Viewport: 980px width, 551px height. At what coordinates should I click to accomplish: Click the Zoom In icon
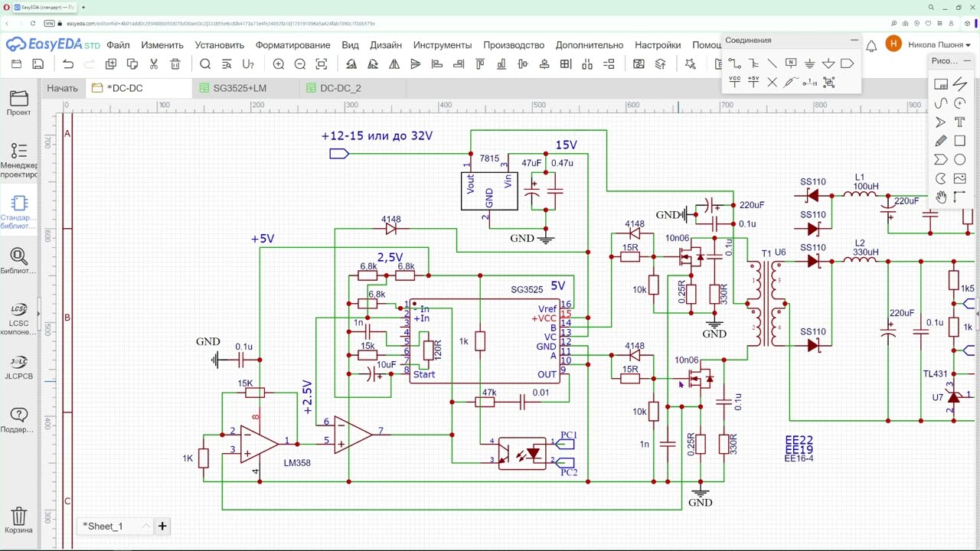279,64
